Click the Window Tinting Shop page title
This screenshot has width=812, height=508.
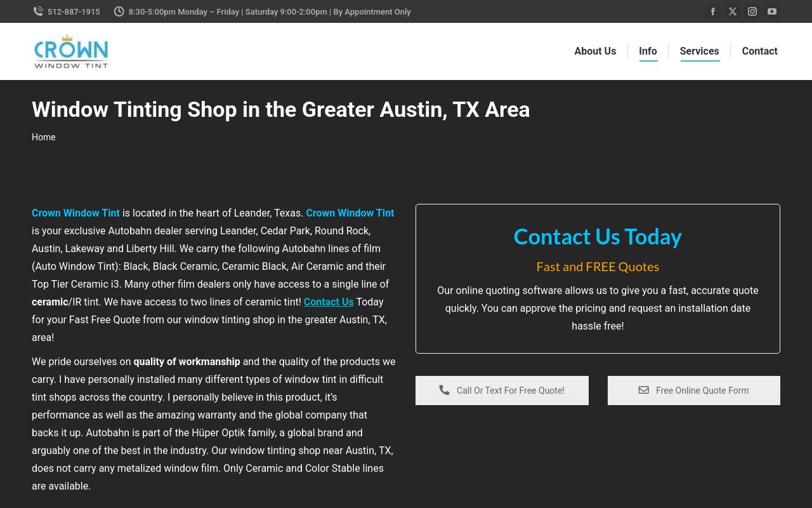[x=281, y=109]
